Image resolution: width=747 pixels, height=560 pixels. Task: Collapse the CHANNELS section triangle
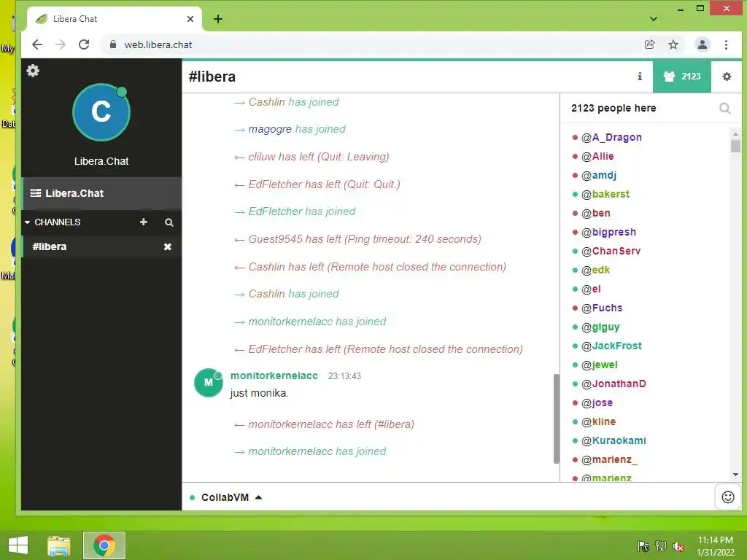[x=27, y=222]
